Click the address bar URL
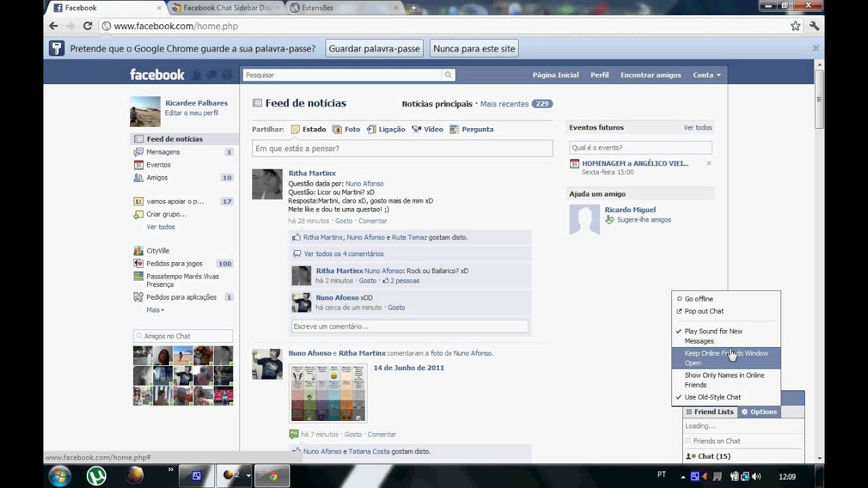This screenshot has height=488, width=868. coord(176,26)
